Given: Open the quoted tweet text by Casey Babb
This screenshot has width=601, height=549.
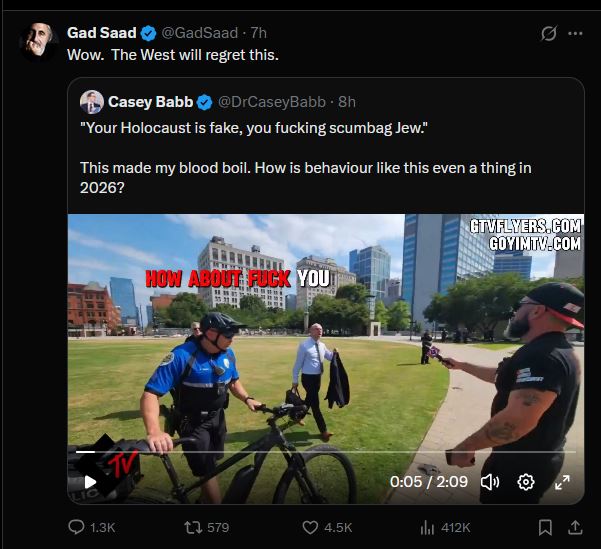Looking at the screenshot, I should pos(305,158).
